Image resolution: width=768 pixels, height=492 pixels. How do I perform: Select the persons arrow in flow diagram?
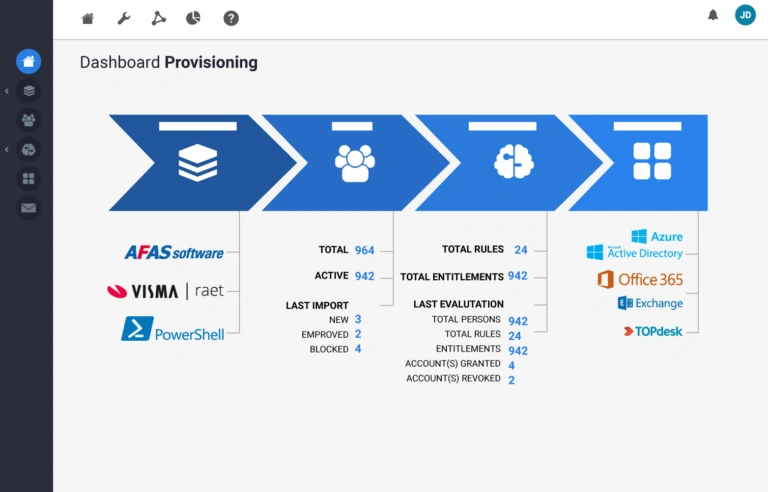coord(354,162)
